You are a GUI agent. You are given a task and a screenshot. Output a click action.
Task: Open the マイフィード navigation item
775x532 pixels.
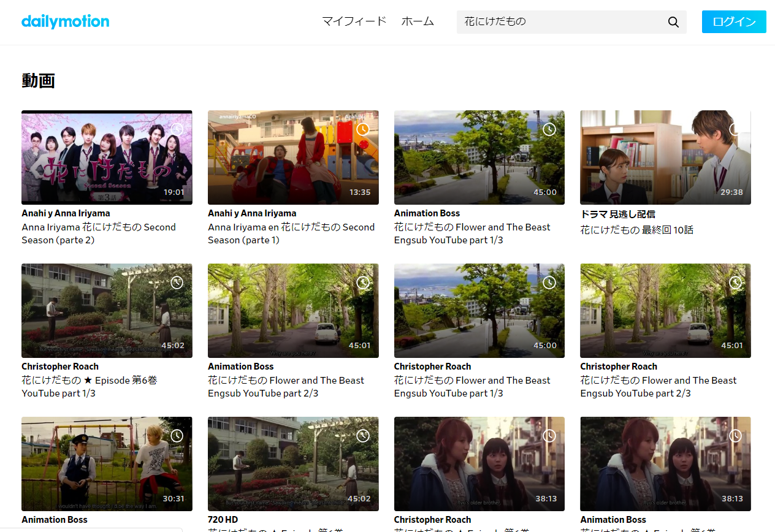(x=354, y=21)
